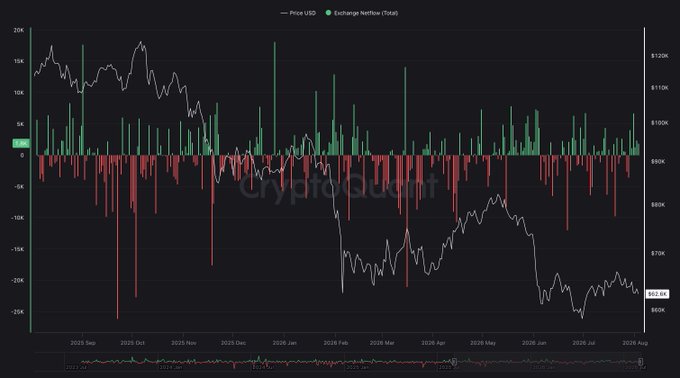Click the 2025 Nov x-axis label
Image resolution: width=680 pixels, height=378 pixels.
pos(183,343)
